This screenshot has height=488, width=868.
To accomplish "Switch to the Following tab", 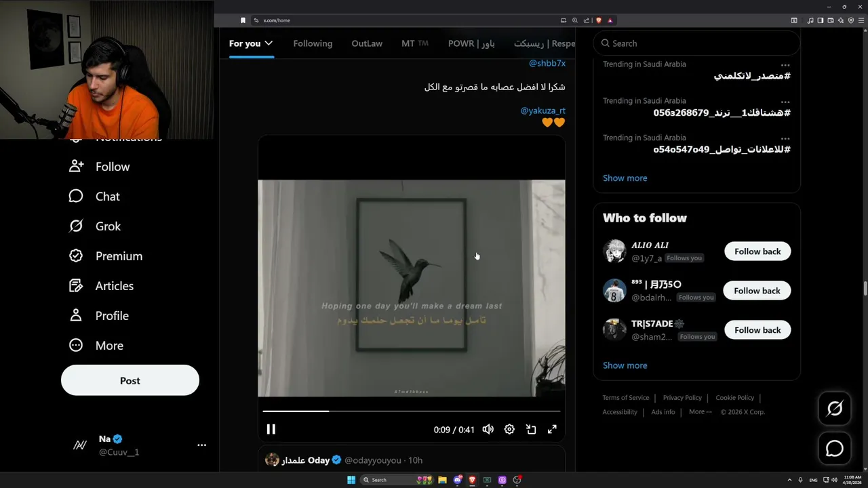I will (x=313, y=43).
